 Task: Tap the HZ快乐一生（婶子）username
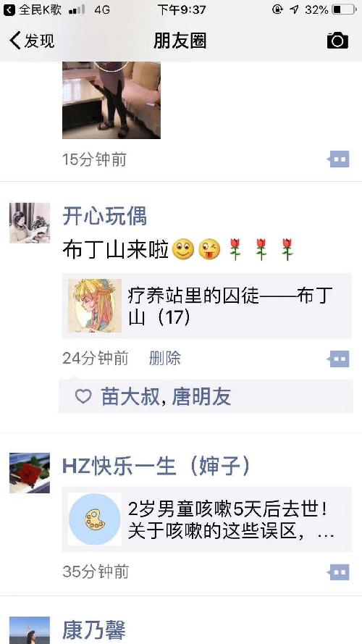(x=156, y=467)
